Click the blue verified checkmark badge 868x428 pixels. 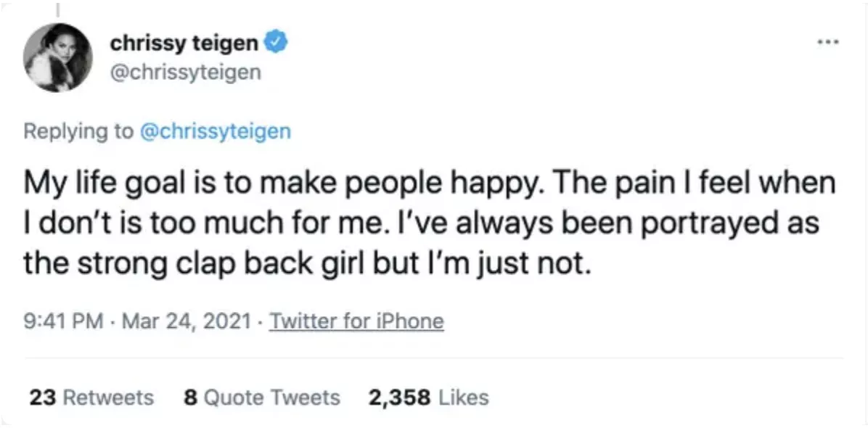[x=274, y=42]
